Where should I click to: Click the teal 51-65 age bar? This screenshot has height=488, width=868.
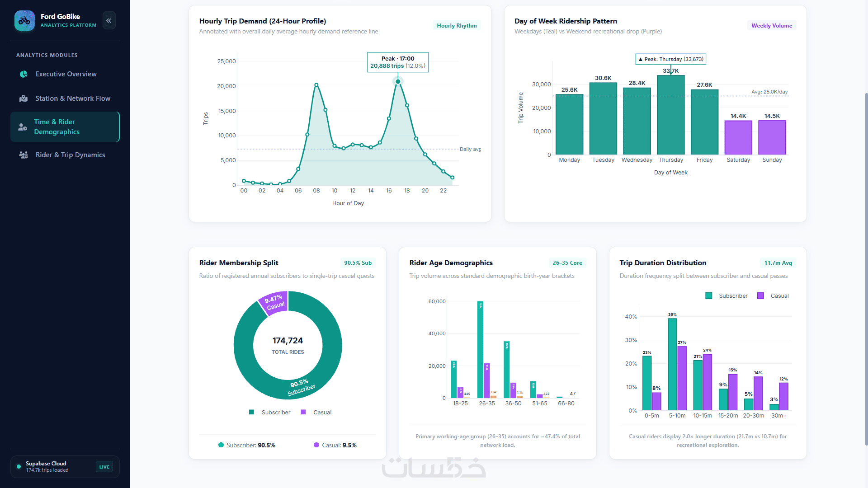[533, 389]
